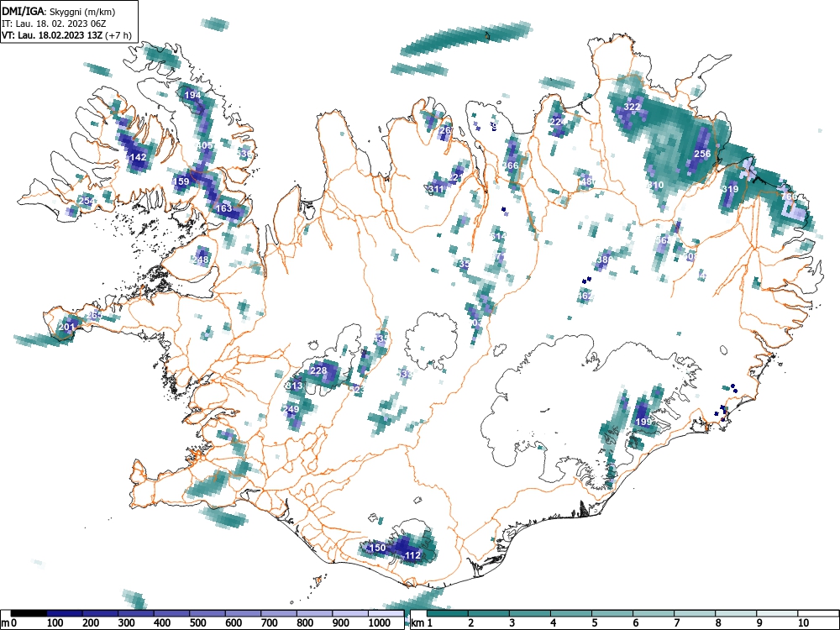Click the 159 visibility value
This screenshot has width=840, height=630.
pos(181,181)
